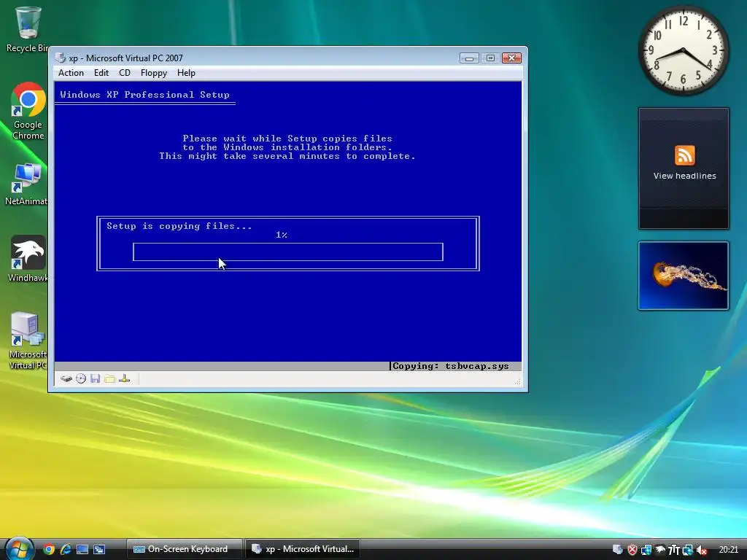Click the 7TT tray icon
This screenshot has height=560, width=747.
673,550
